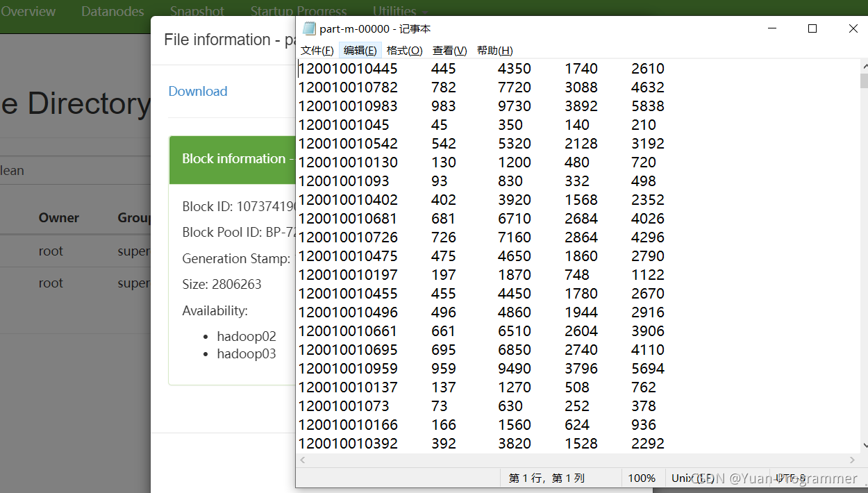Click the horizontal scrollbar left arrow in Notepad
868x493 pixels.
tap(302, 460)
